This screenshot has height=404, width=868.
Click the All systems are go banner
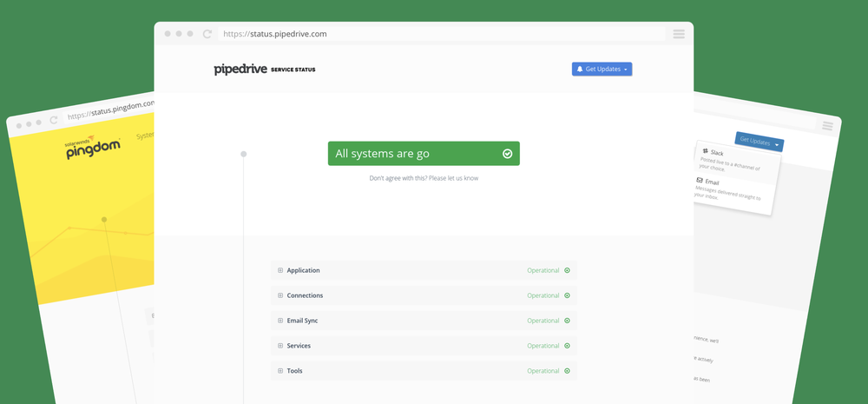coord(424,154)
